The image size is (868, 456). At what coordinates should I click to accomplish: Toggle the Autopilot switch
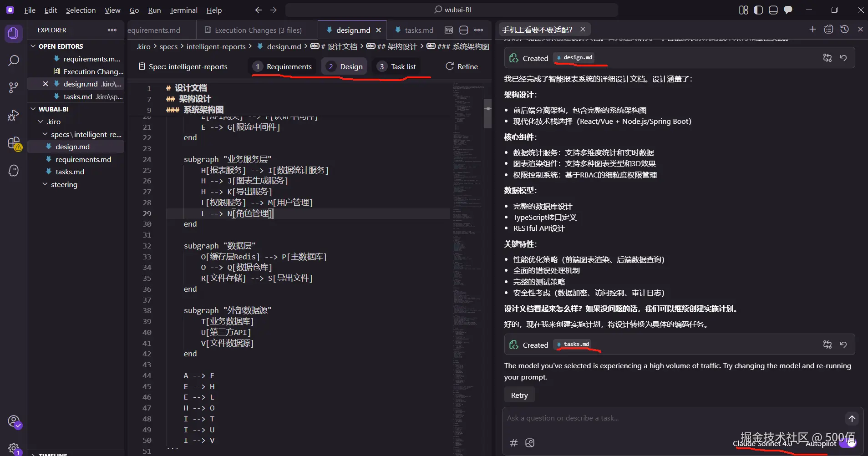(x=848, y=443)
